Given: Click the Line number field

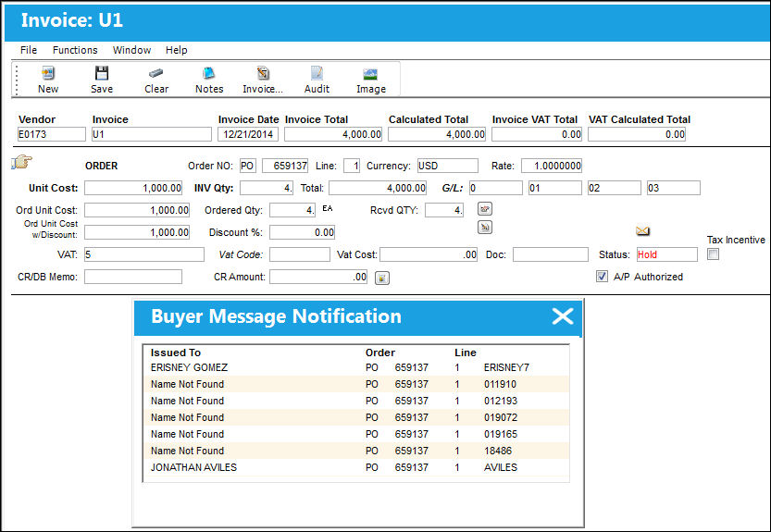Looking at the screenshot, I should (x=352, y=166).
